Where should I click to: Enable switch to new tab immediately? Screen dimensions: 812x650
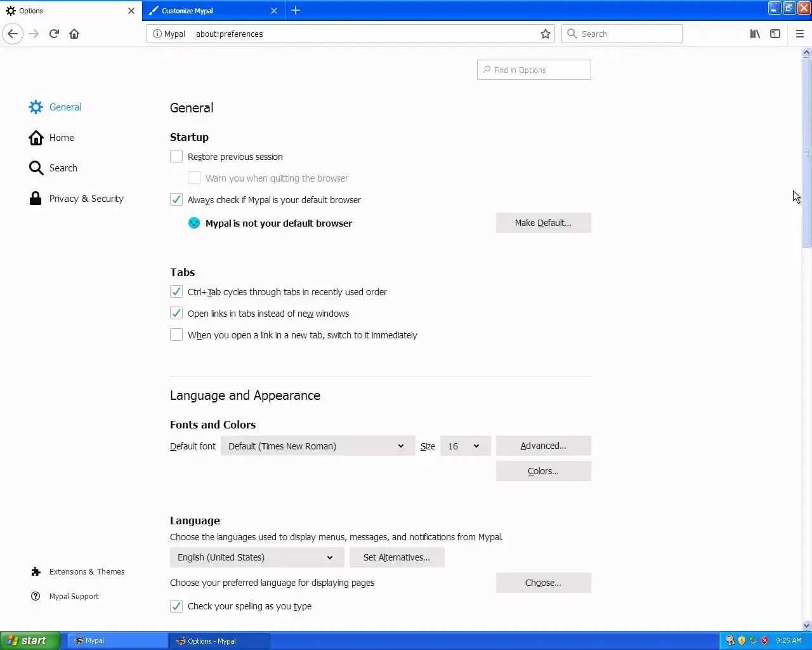click(176, 335)
